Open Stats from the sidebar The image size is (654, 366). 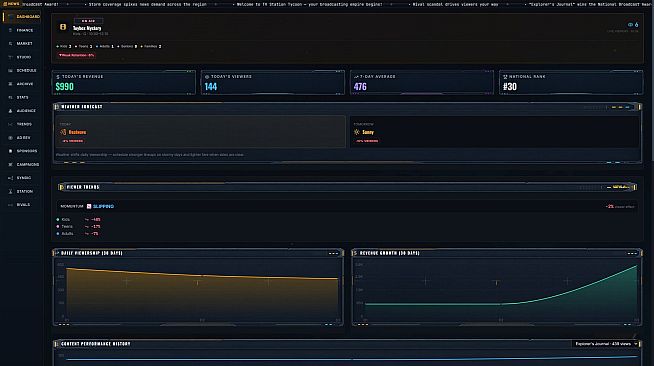[x=23, y=97]
